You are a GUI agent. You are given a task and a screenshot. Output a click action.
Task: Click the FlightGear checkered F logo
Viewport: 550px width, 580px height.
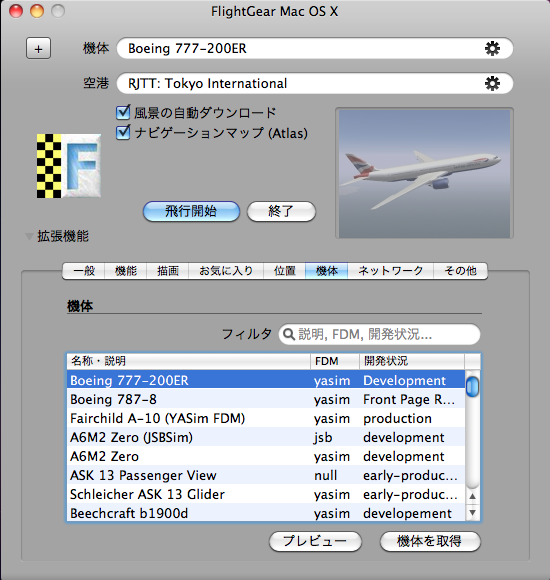click(x=69, y=166)
